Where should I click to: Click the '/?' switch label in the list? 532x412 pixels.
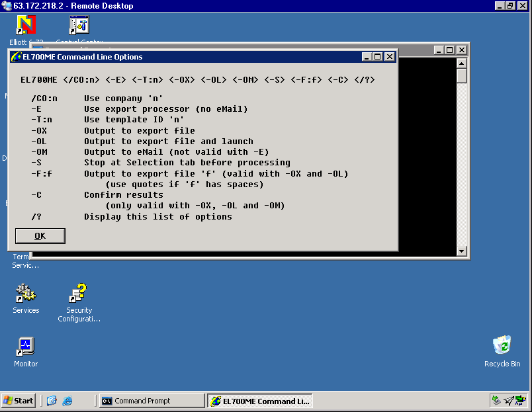36,217
